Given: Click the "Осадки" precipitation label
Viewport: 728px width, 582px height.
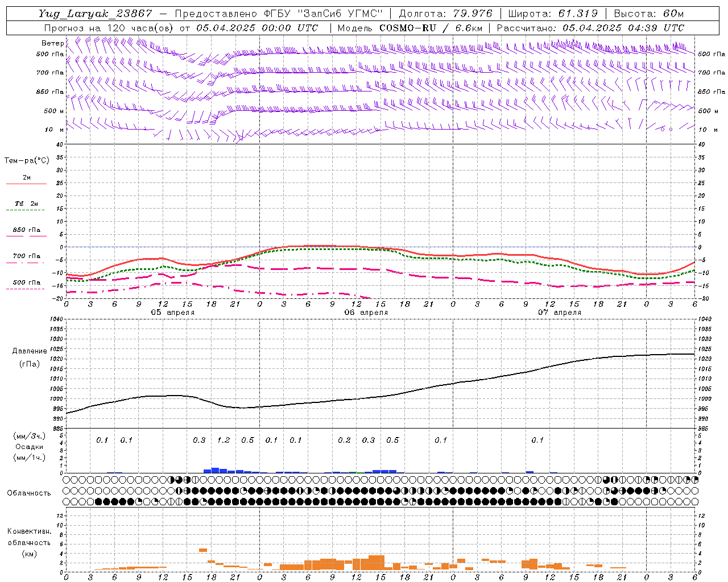Looking at the screenshot, I should (30, 447).
